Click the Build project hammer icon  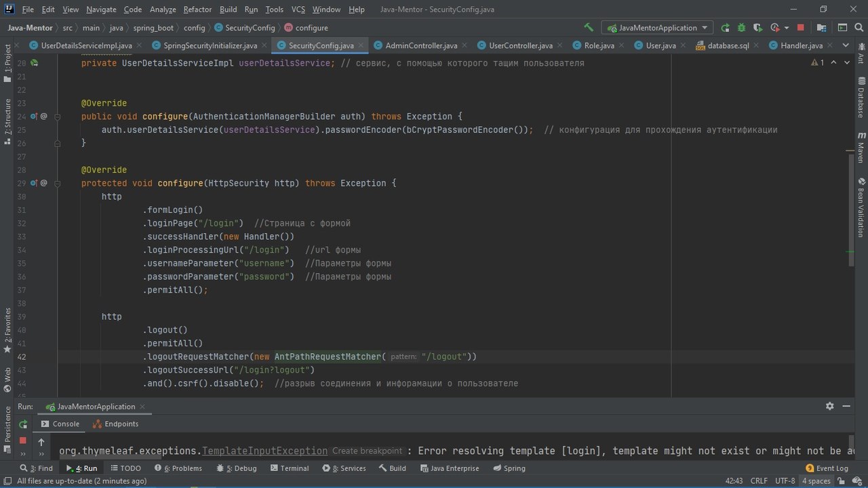[x=589, y=28]
